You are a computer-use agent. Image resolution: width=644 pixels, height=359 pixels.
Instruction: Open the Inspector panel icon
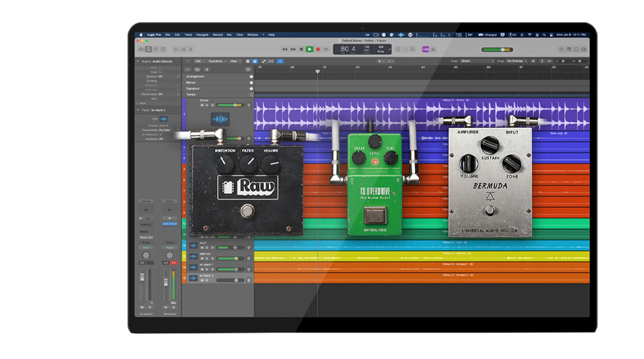tap(149, 49)
